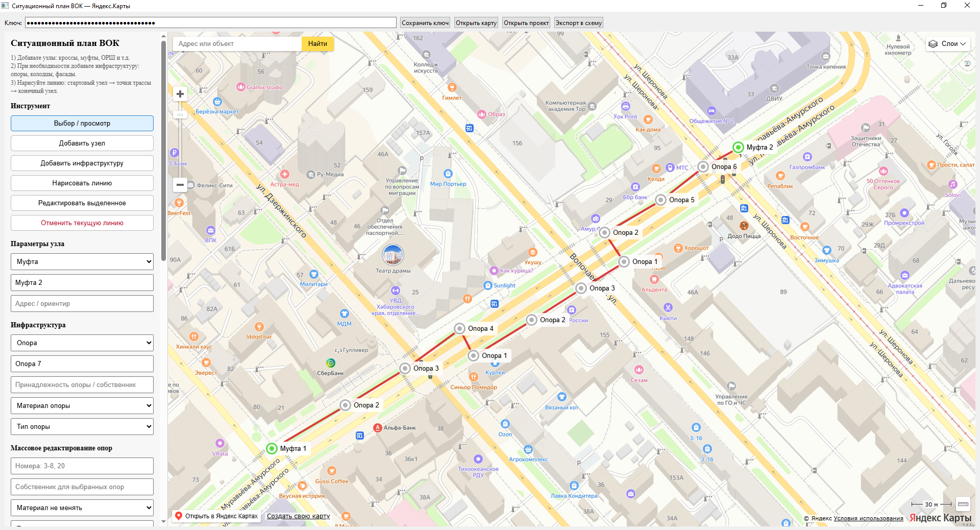Open the Слои layers dropdown
The height and width of the screenshot is (530, 980).
947,44
